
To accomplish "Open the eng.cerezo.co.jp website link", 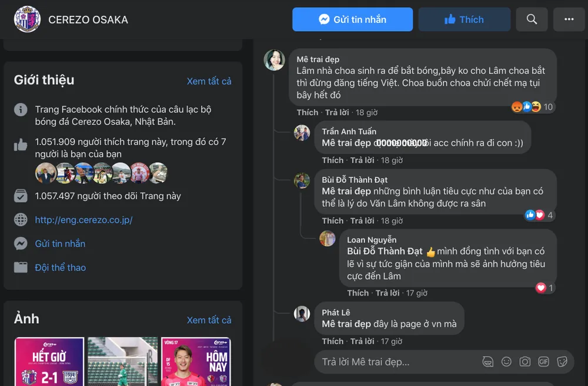I will 83,220.
